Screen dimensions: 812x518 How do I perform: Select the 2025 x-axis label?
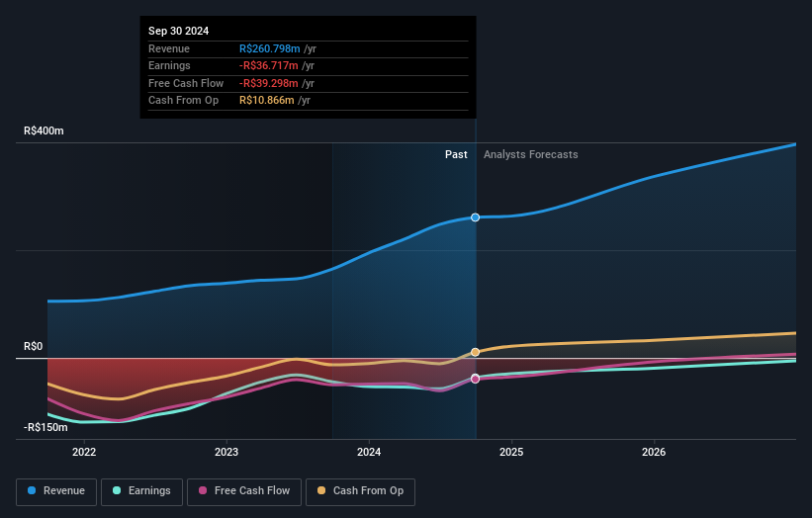click(511, 452)
